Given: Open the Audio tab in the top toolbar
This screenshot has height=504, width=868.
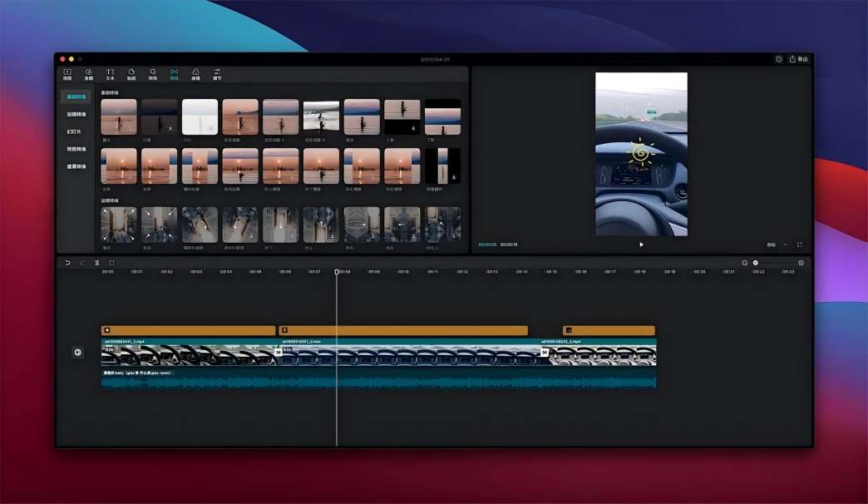Looking at the screenshot, I should pyautogui.click(x=89, y=74).
